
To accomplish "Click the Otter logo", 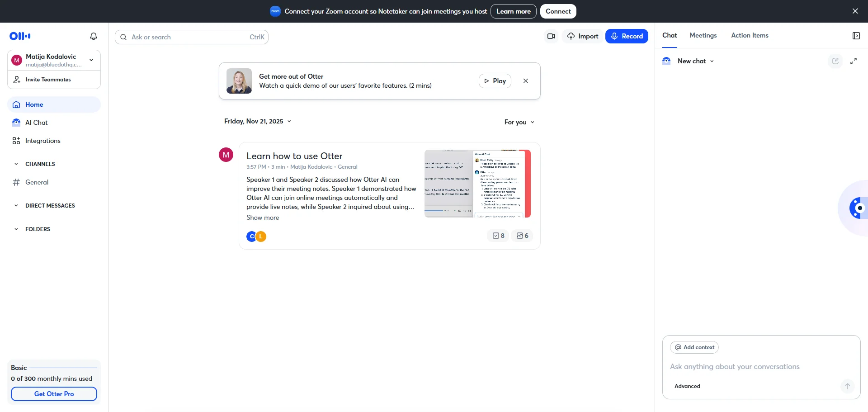I will tap(20, 36).
